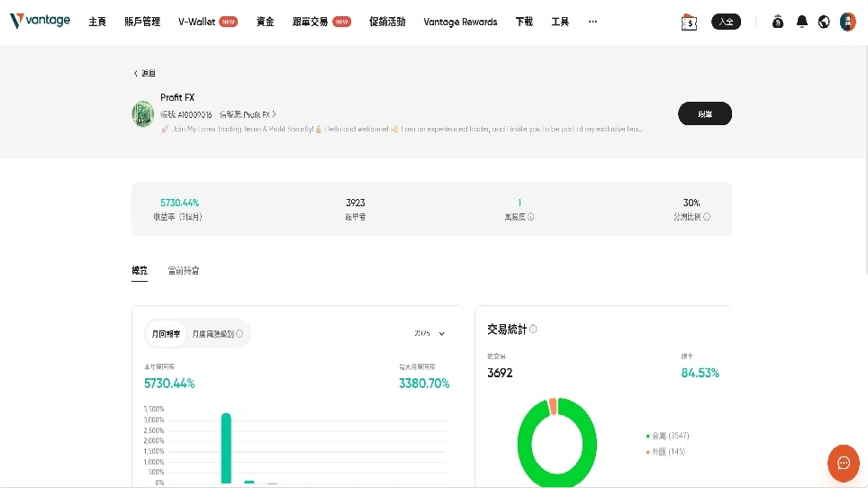
Task: Show info icon beside 月度風險級別
Action: [x=240, y=334]
